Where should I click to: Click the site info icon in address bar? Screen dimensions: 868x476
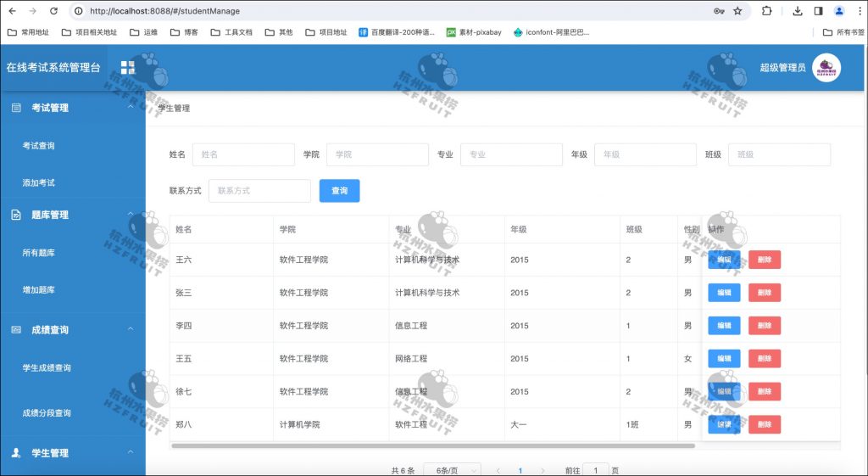(x=79, y=11)
